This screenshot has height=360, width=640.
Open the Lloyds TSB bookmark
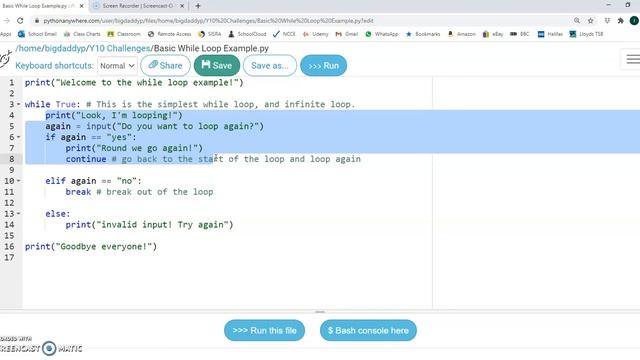click(x=587, y=34)
